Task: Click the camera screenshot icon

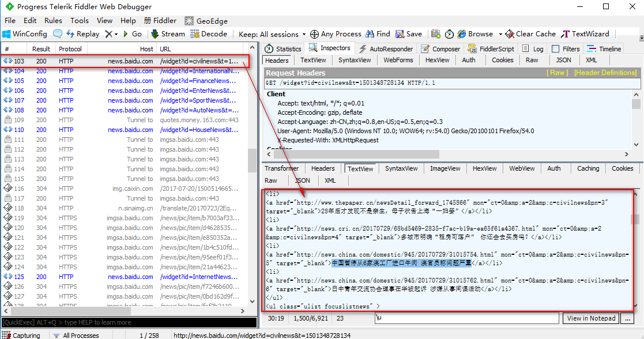Action: tap(436, 34)
